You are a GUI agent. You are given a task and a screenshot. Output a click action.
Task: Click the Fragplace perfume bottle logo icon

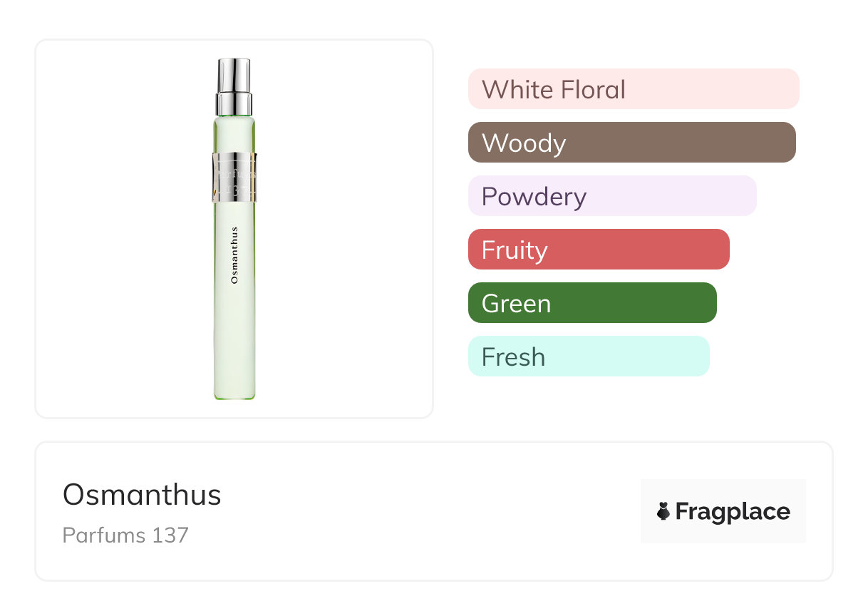[x=663, y=511]
